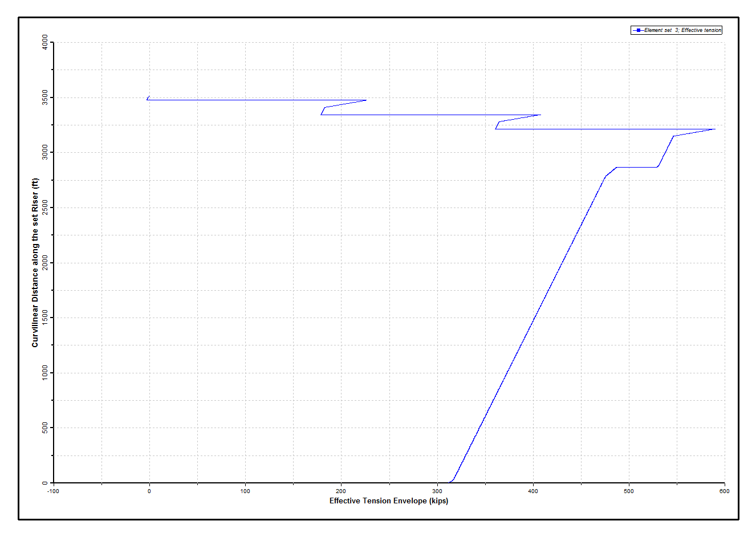Click the y-axis tick label '3500'

[x=45, y=97]
